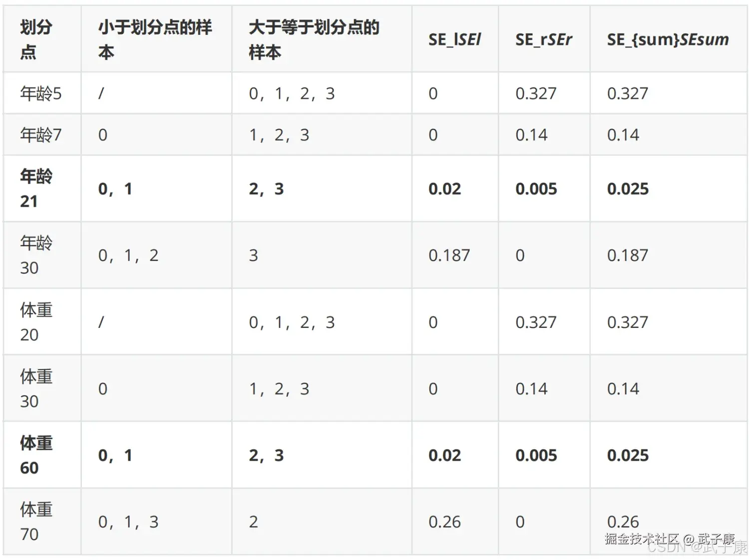Image resolution: width=749 pixels, height=560 pixels.
Task: Select the 年龄5 row label cell
Action: click(x=41, y=93)
